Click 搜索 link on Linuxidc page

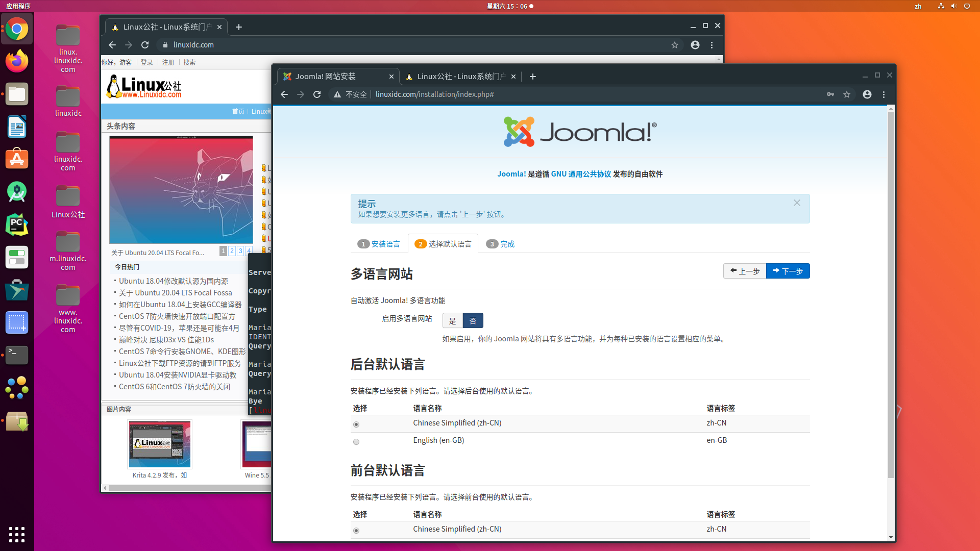(189, 62)
